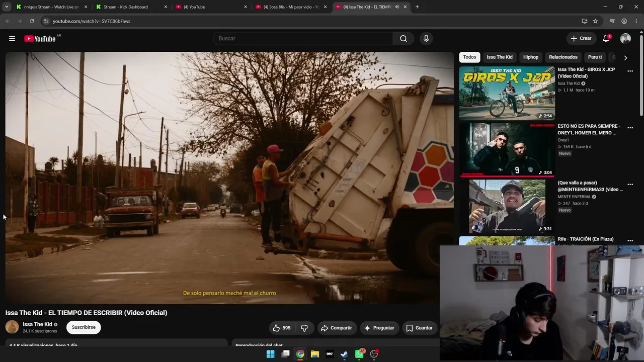Open the account avatar menu
This screenshot has width=644, height=362.
pos(625,39)
